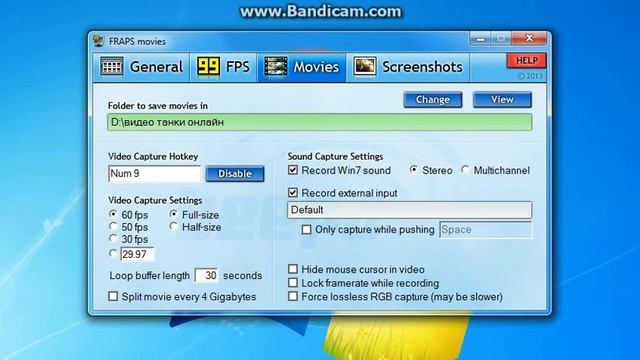Enable Hide mouse cursor in video

[x=293, y=269]
